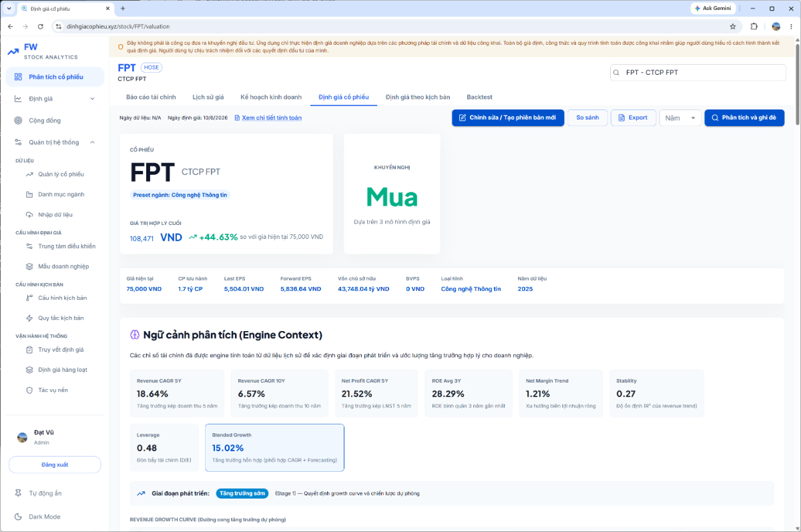Click the Blended Growth 15.02% card
The image size is (801, 532).
click(274, 448)
